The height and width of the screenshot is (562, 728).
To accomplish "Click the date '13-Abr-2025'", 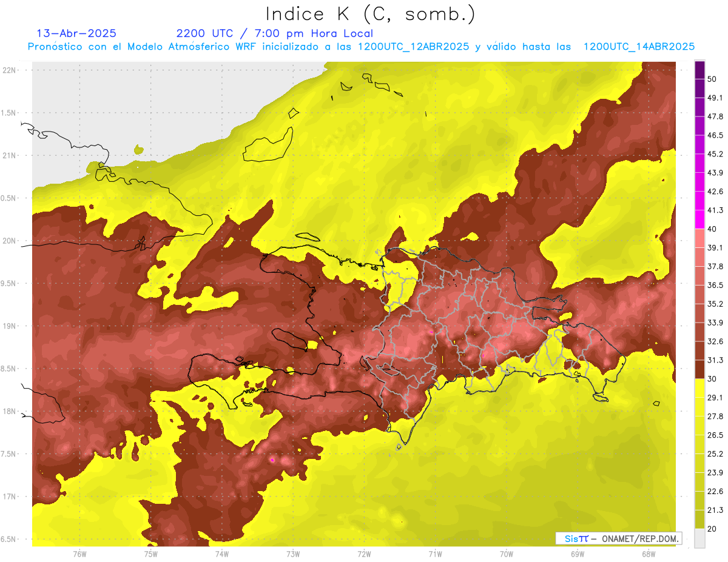I will point(76,33).
